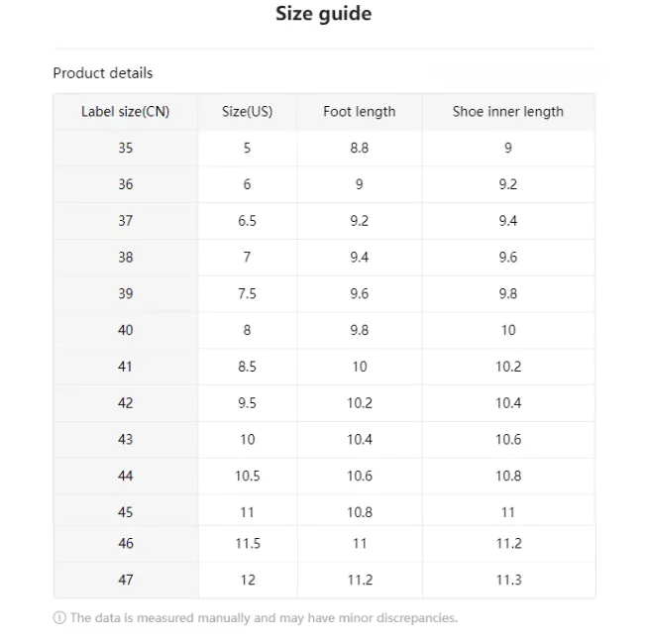Select foot length value in CN 45 row

click(359, 512)
